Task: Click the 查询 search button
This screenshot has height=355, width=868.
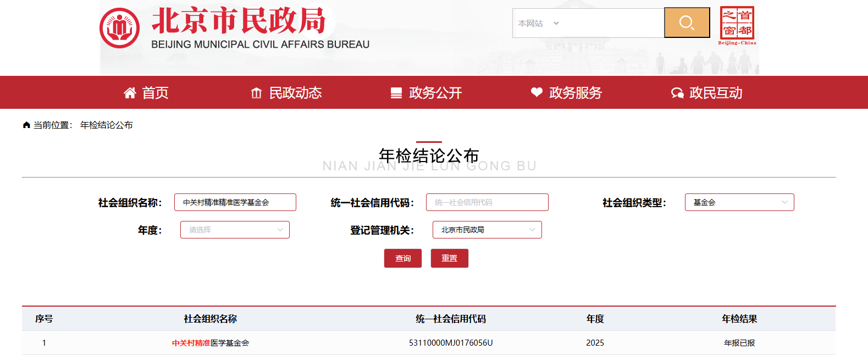Action: click(403, 258)
